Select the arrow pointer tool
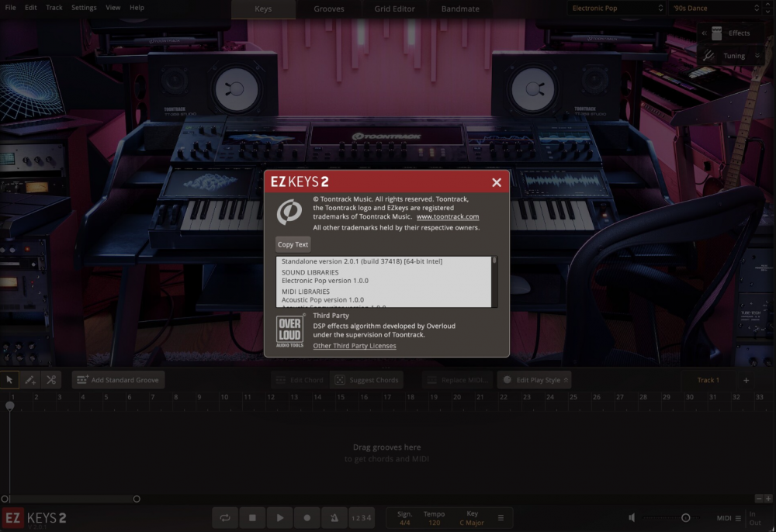The width and height of the screenshot is (776, 532). [x=9, y=380]
